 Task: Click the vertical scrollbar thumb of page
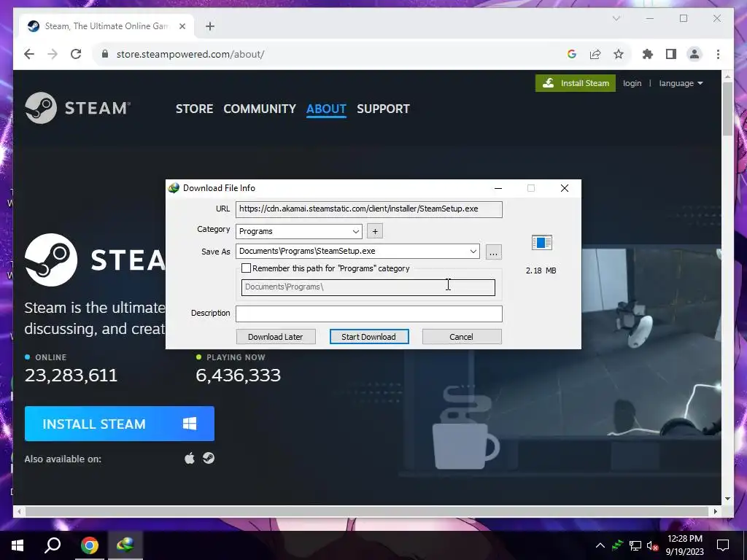pyautogui.click(x=727, y=109)
